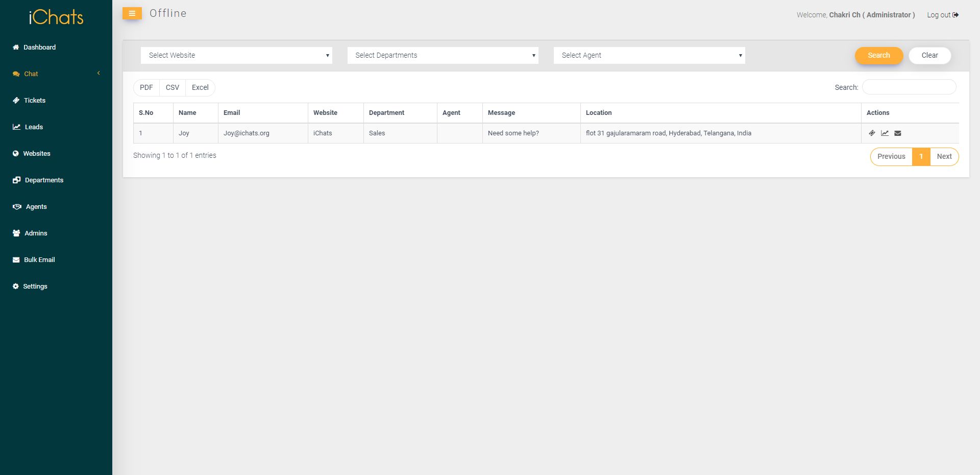Click the Leads chart icon in sidebar
This screenshot has width=980, height=475.
click(16, 127)
